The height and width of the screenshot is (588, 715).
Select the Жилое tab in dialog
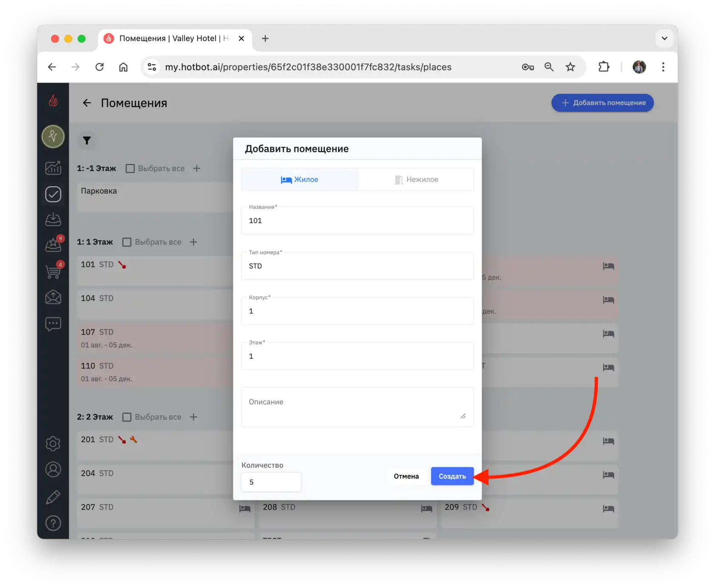pyautogui.click(x=300, y=180)
